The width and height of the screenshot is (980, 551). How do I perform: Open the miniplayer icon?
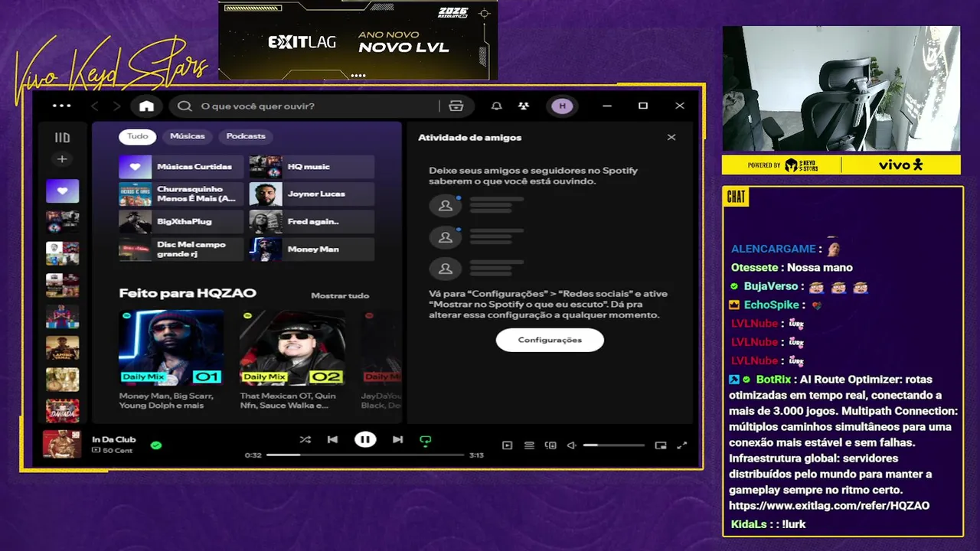[x=661, y=445]
